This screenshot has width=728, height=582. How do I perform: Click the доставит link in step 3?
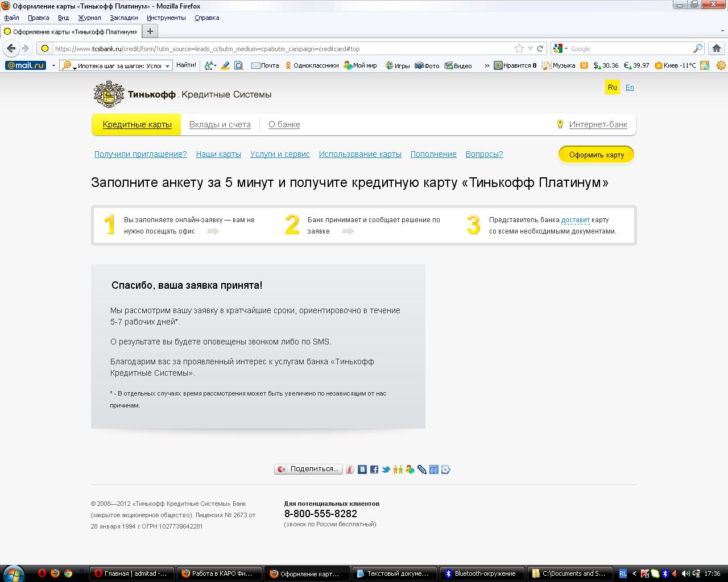(x=575, y=220)
